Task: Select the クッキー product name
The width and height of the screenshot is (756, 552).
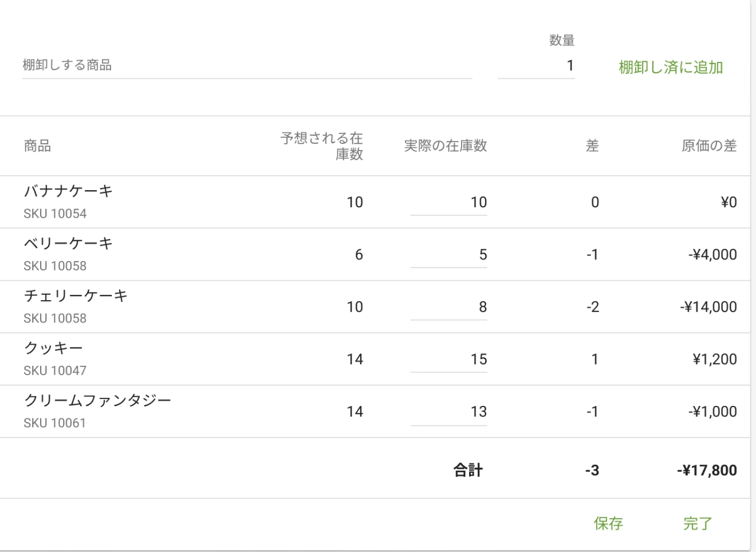Action: pos(53,348)
